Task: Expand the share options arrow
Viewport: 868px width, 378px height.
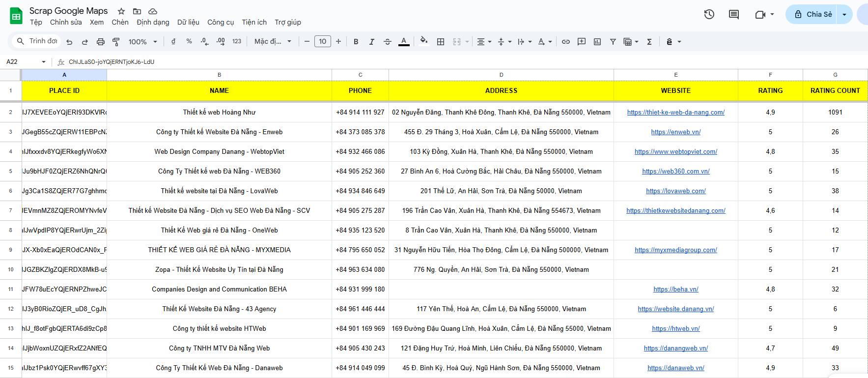Action: pos(844,14)
